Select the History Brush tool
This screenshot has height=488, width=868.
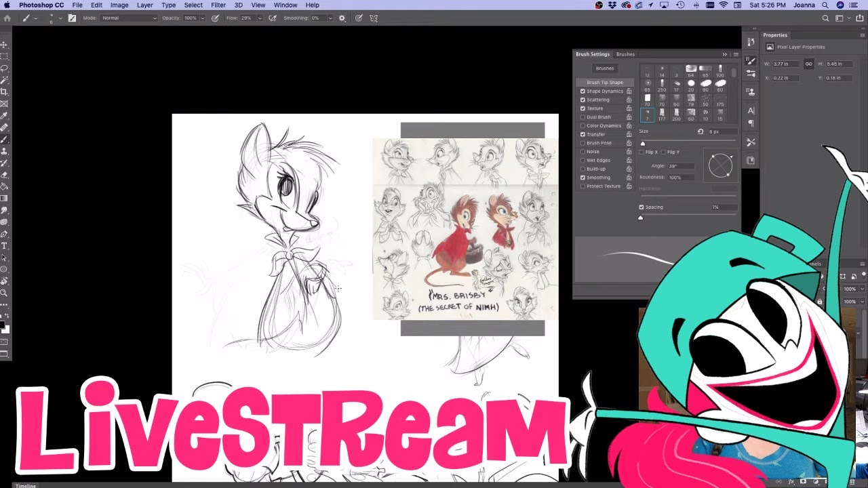click(x=4, y=163)
